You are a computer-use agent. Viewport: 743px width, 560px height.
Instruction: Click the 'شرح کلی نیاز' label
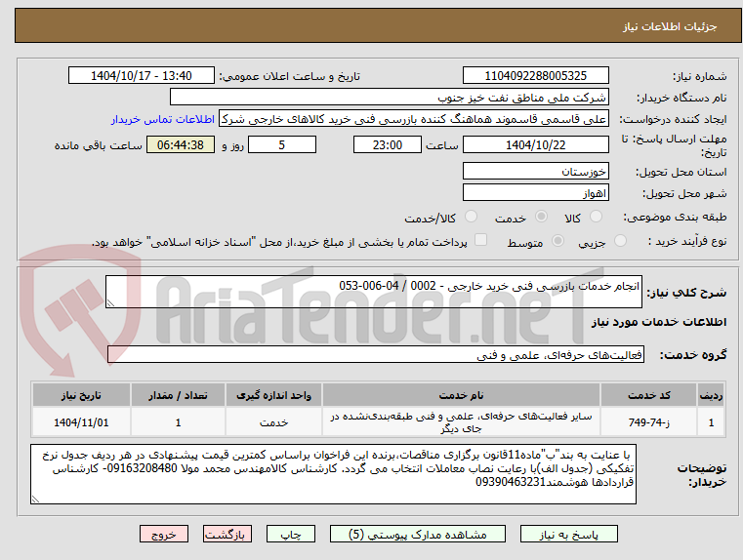(x=686, y=293)
